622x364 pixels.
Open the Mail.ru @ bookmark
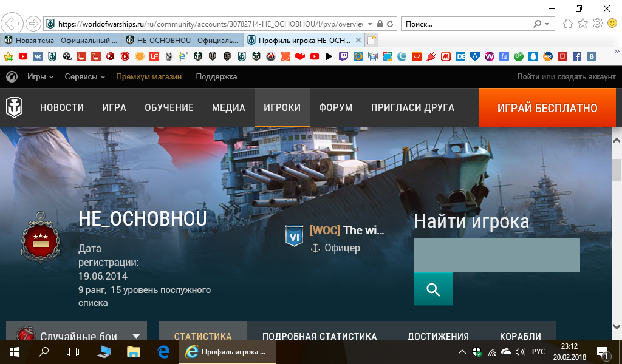pos(358,56)
